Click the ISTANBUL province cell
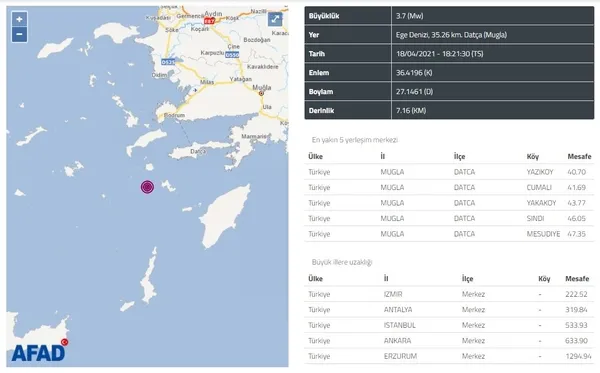This screenshot has height=373, width=600. [x=399, y=326]
